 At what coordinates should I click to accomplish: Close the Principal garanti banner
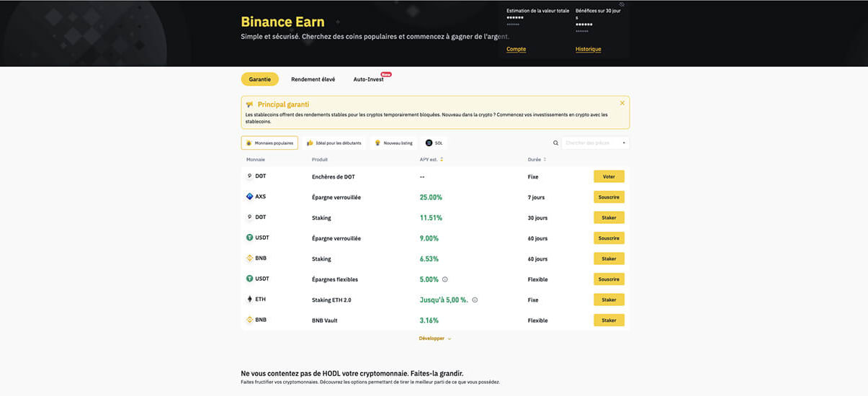622,103
